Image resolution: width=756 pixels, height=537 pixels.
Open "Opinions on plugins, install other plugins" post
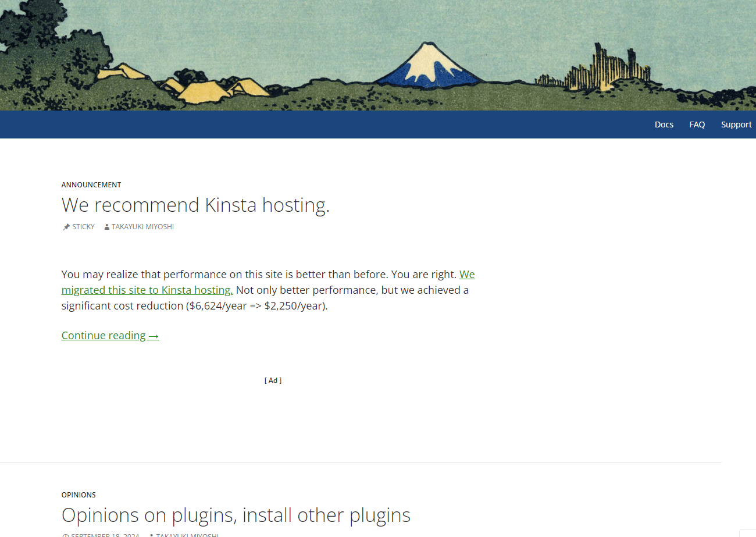pyautogui.click(x=236, y=515)
